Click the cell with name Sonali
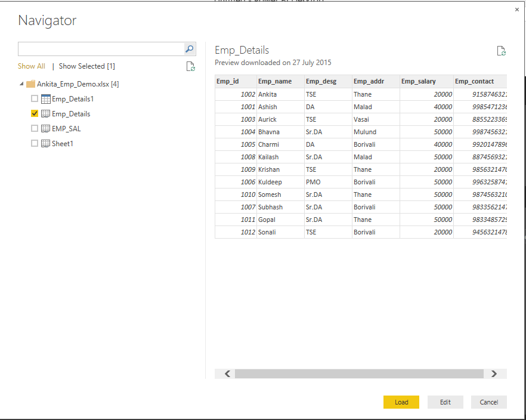Image resolution: width=526 pixels, height=420 pixels. point(280,232)
